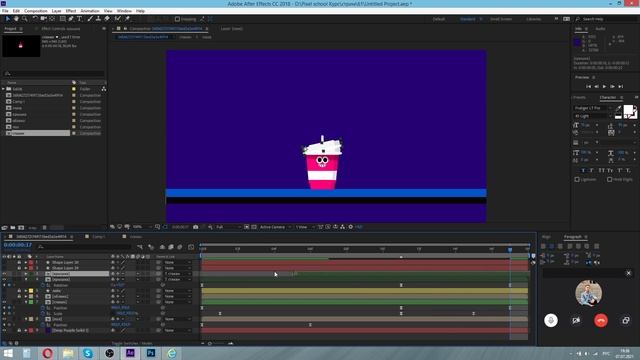Image resolution: width=640 pixels, height=360 pixels.
Task: Open the Composition menu
Action: coord(36,11)
